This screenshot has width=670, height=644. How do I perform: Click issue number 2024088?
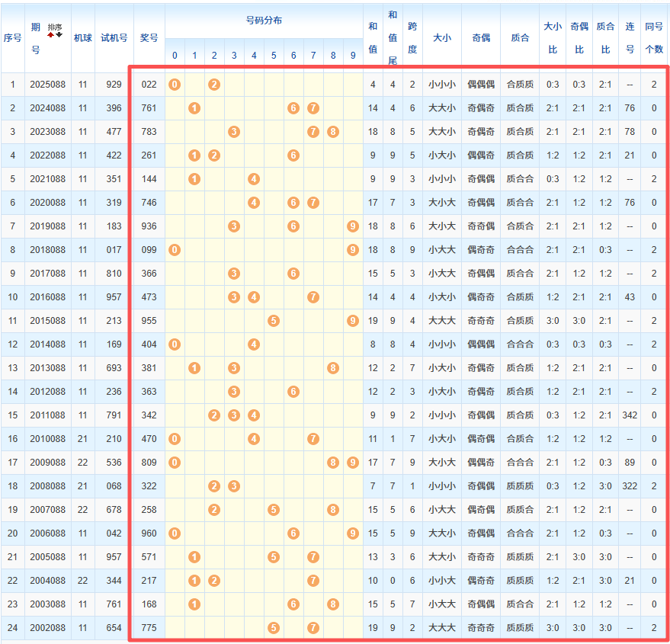coord(49,108)
